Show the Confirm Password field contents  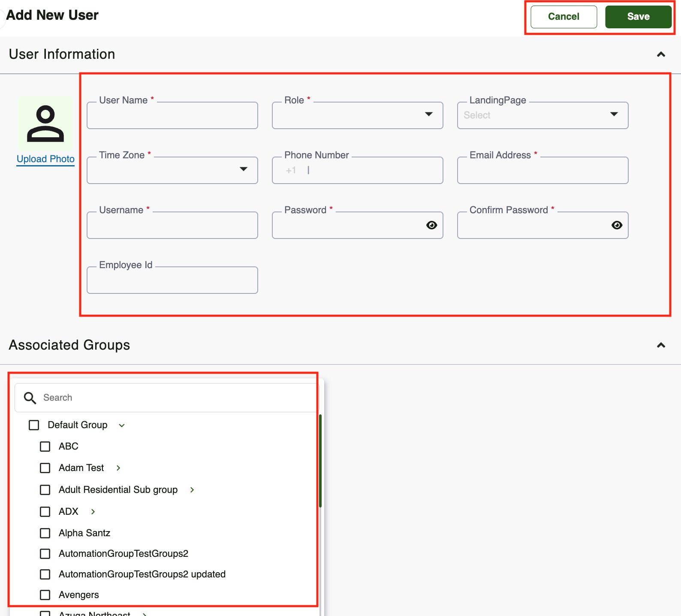(617, 225)
